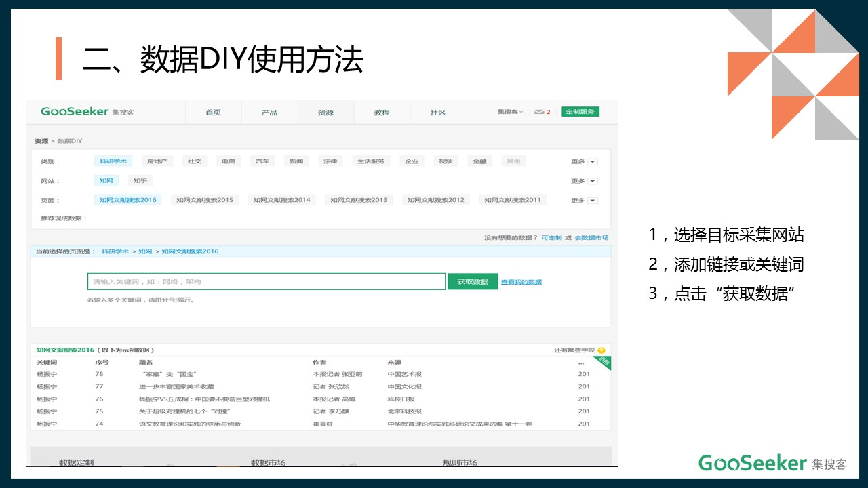868x488 pixels.
Task: Open the 社区 nav tab
Action: [438, 113]
